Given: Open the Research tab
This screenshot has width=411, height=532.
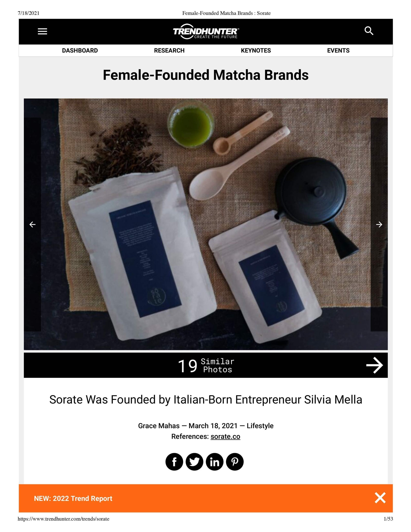Looking at the screenshot, I should pos(169,51).
